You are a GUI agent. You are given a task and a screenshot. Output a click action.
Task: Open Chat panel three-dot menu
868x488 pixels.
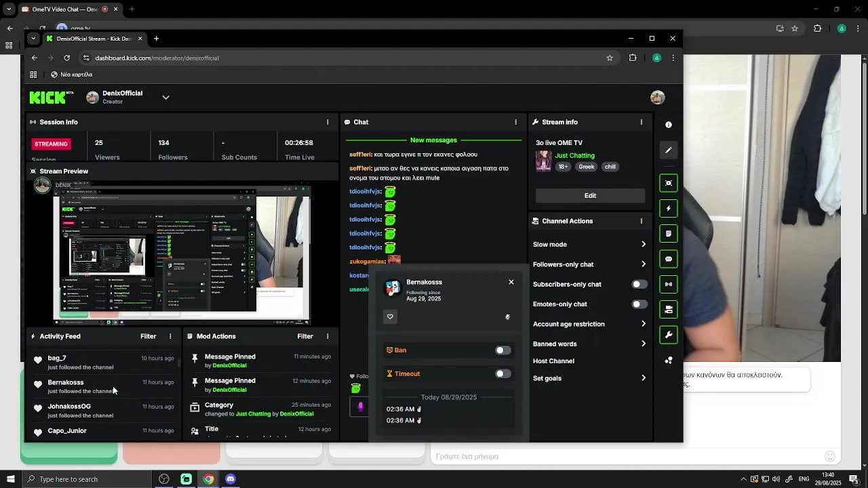(516, 122)
